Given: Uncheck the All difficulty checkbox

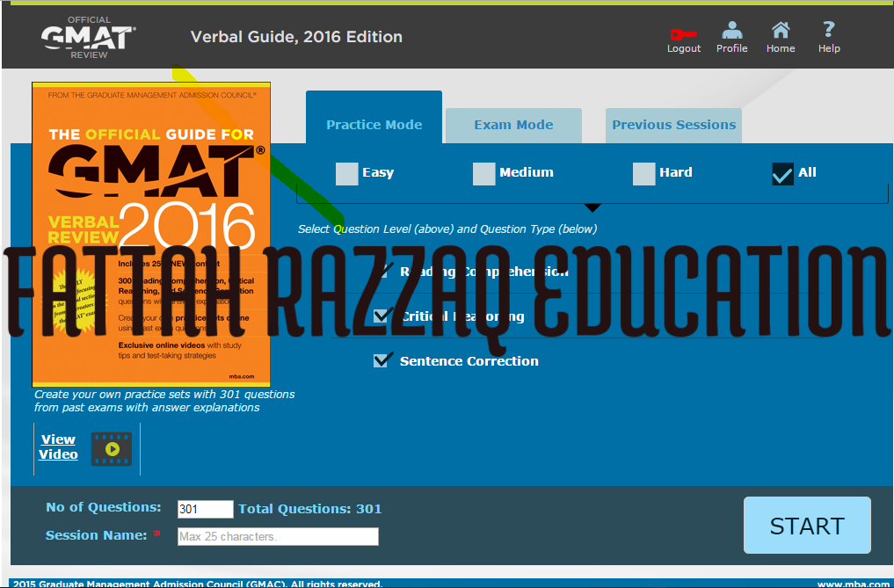Looking at the screenshot, I should (x=782, y=173).
